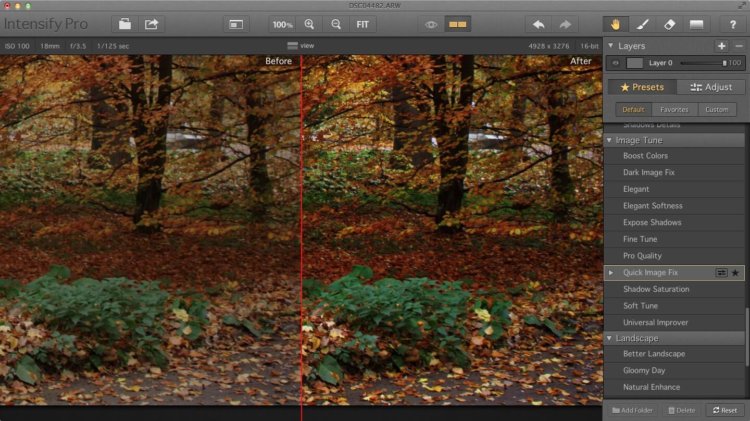Image resolution: width=750 pixels, height=421 pixels.
Task: Click the f/3.5 aperture text
Action: click(78, 46)
